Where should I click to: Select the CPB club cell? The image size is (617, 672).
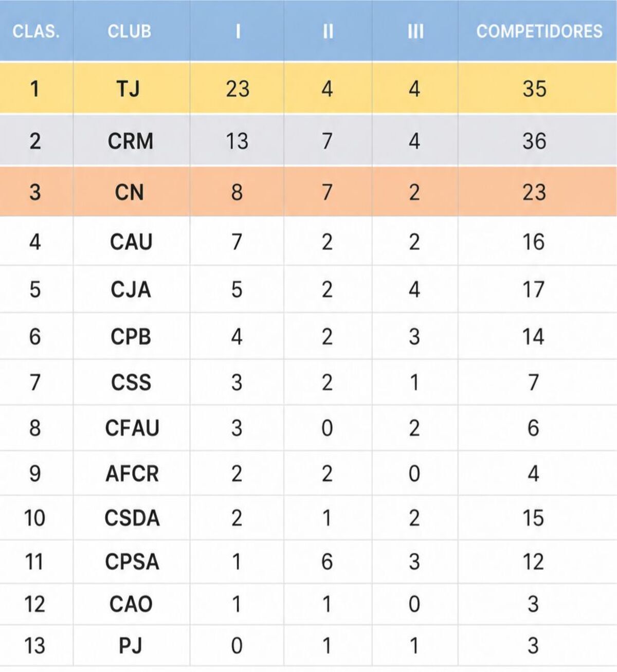131,337
